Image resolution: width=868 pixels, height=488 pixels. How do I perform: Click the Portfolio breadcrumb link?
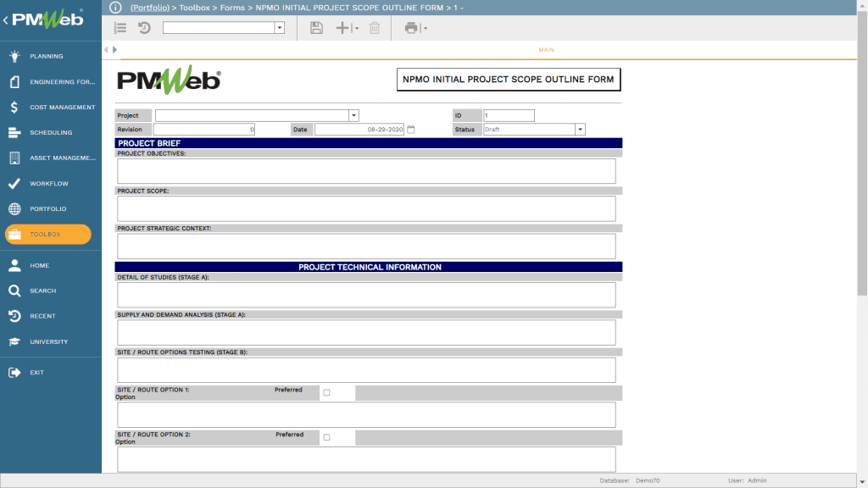(x=149, y=7)
